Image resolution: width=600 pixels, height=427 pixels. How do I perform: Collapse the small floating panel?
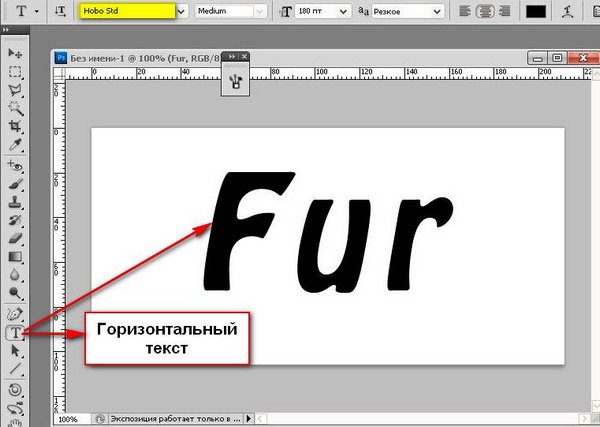point(232,57)
